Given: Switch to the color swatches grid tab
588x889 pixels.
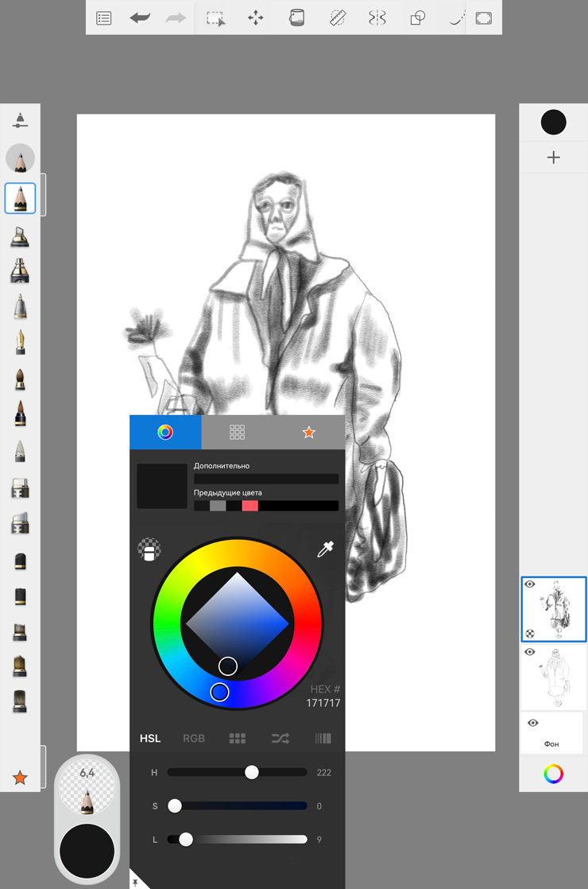Looking at the screenshot, I should (x=237, y=432).
